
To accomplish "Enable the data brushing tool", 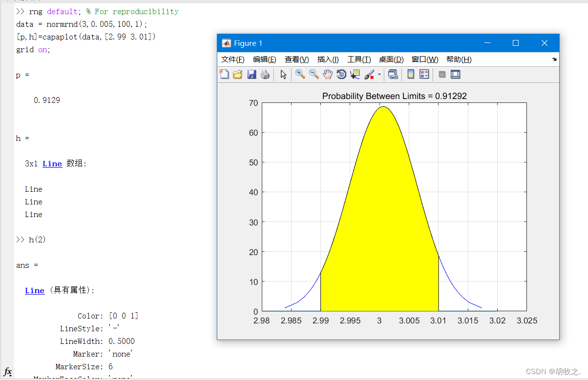I will point(369,74).
